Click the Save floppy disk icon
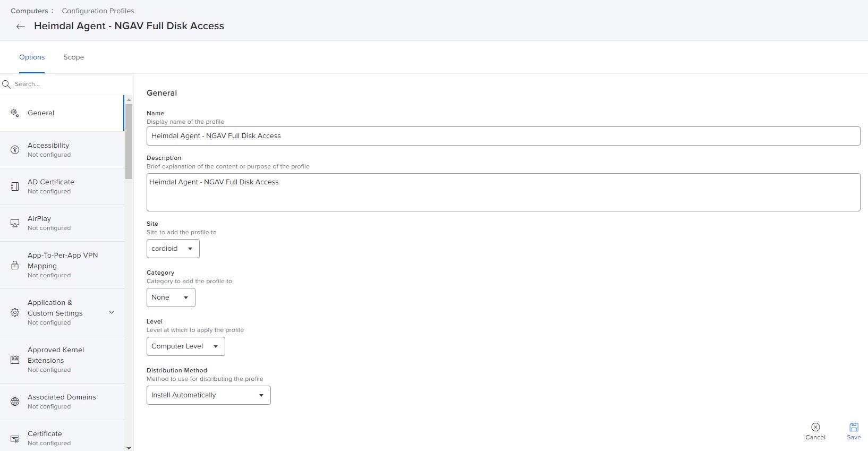The height and width of the screenshot is (451, 868). (854, 427)
